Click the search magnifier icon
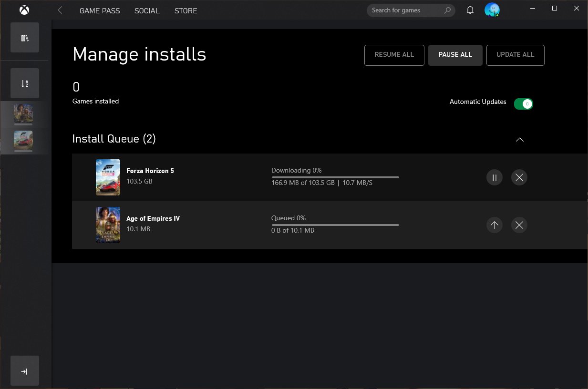588x389 pixels. click(x=447, y=10)
